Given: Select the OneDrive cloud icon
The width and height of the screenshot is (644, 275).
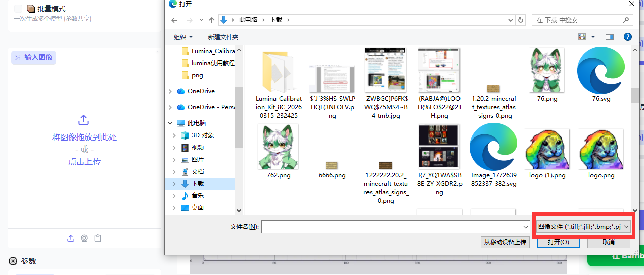Looking at the screenshot, I should [x=181, y=91].
